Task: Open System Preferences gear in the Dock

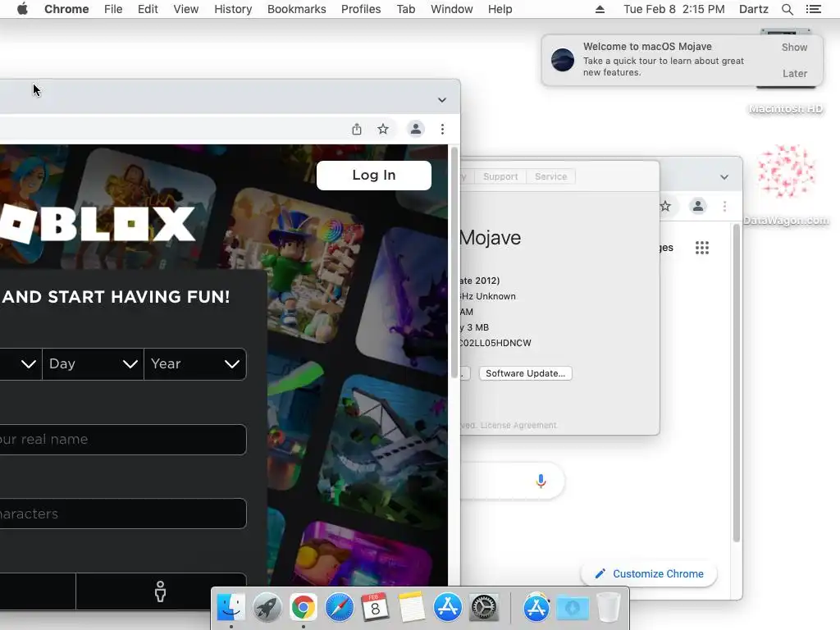Action: point(484,608)
